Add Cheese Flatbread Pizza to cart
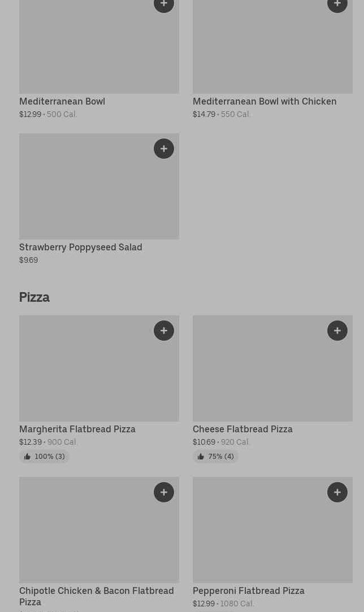364x612 pixels. pyautogui.click(x=337, y=331)
